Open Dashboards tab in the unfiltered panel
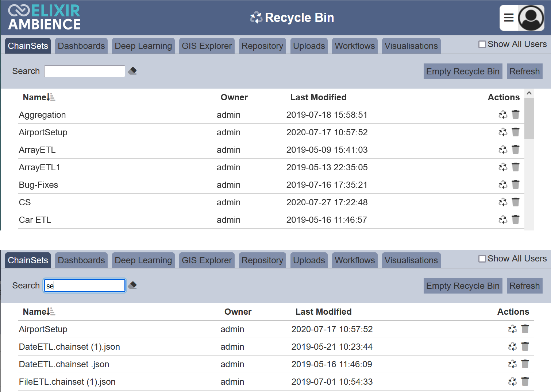 click(x=81, y=46)
